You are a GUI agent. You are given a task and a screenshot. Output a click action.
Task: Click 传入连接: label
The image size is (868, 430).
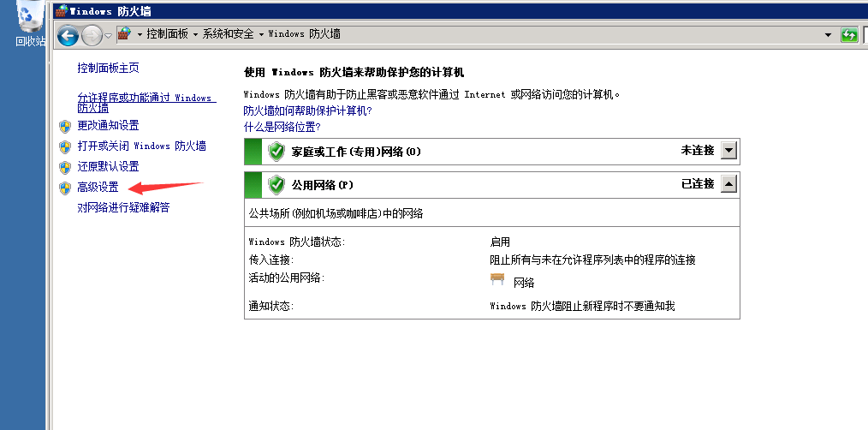(x=271, y=260)
